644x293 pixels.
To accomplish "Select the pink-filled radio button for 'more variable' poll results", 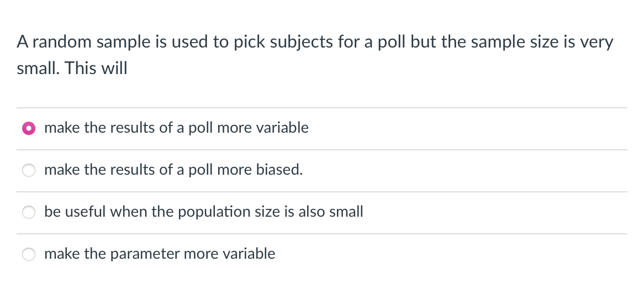I will point(28,128).
